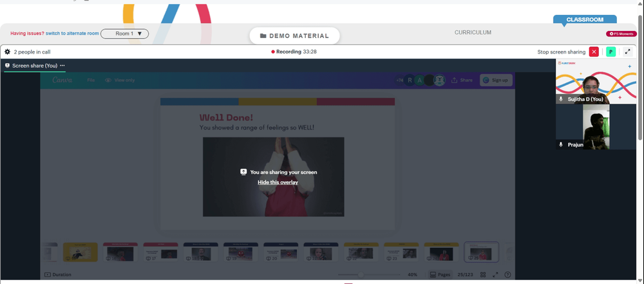Select page thumbnail 24
Viewport: 644px width, 284px height.
(442, 252)
